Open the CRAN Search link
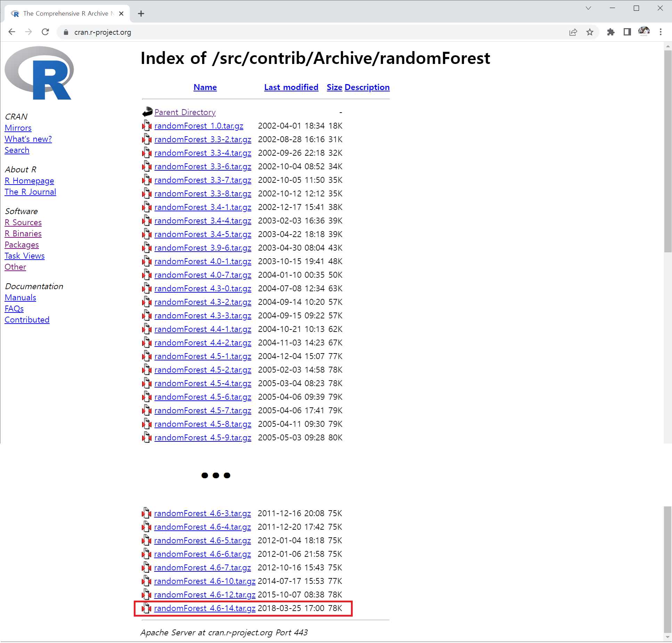The height and width of the screenshot is (643, 672). point(17,150)
